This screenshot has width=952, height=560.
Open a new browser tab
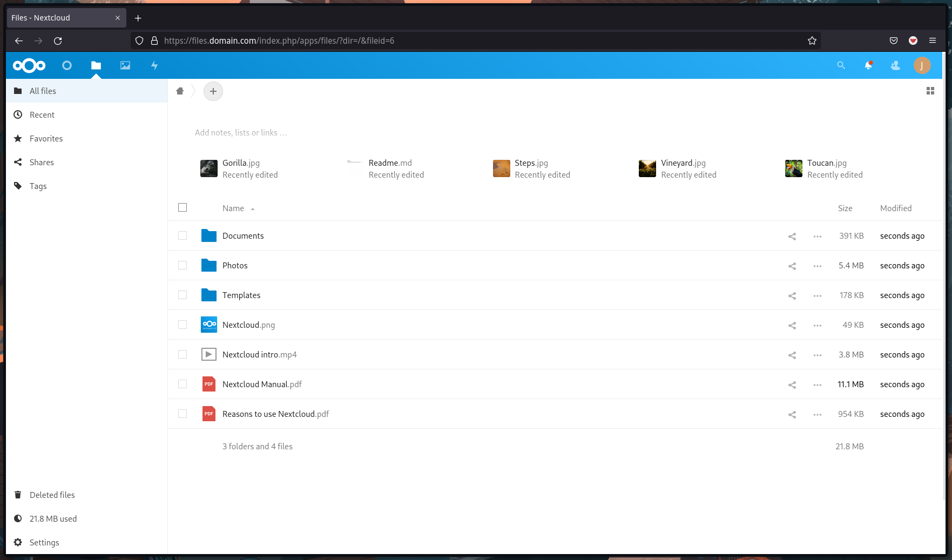[138, 18]
